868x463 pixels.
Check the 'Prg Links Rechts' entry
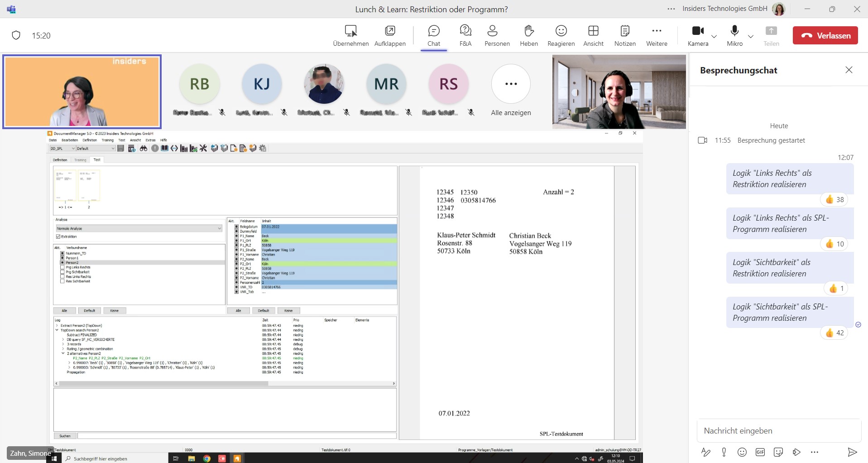click(62, 267)
